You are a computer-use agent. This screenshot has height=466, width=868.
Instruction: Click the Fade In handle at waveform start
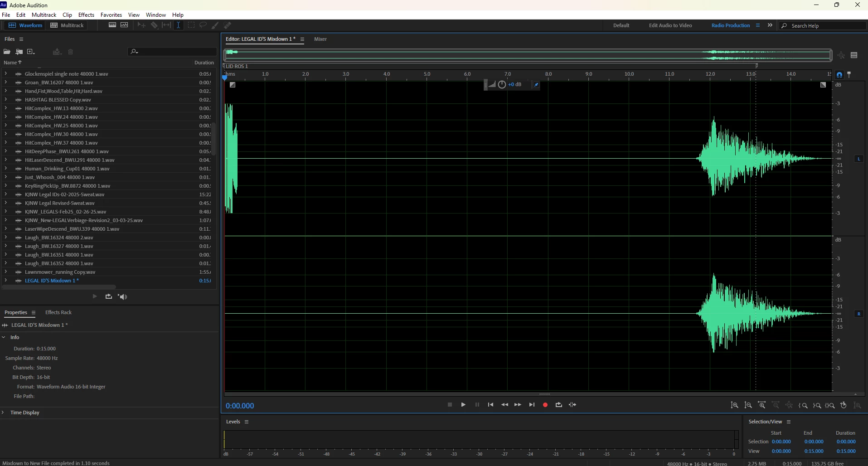pos(233,85)
